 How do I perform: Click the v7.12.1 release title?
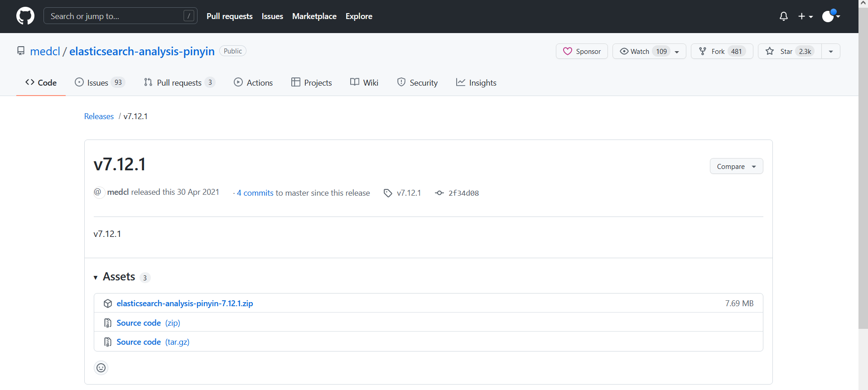(x=120, y=164)
